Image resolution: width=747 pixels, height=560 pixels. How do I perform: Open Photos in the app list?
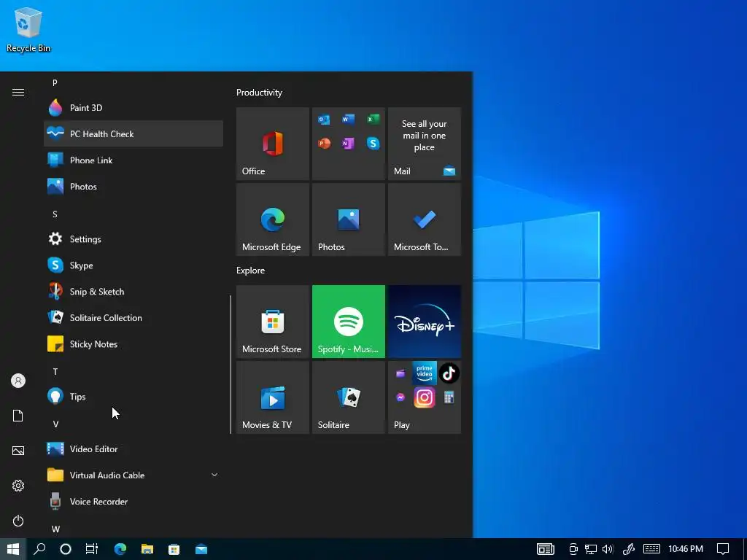coord(133,186)
